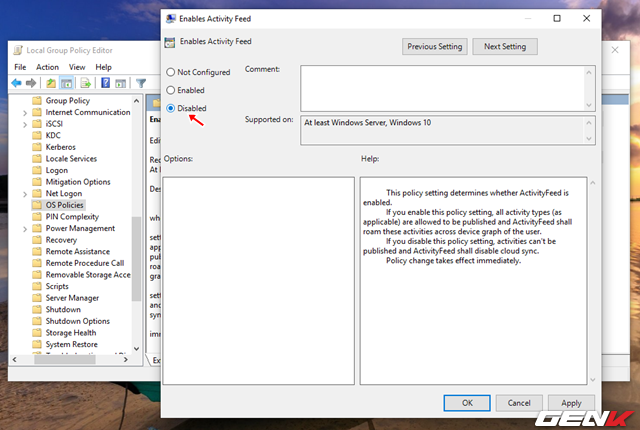Expand the Power Management folder
This screenshot has width=640, height=430.
(x=25, y=228)
